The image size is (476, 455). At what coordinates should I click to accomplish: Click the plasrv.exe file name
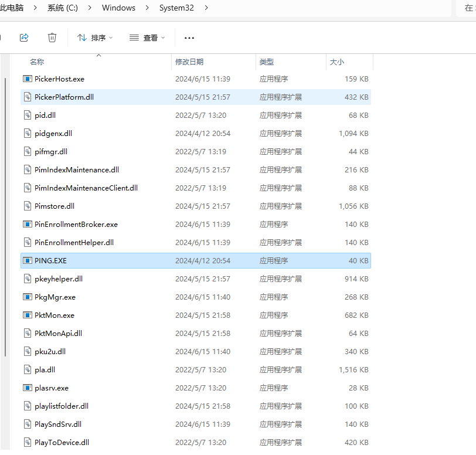[52, 388]
